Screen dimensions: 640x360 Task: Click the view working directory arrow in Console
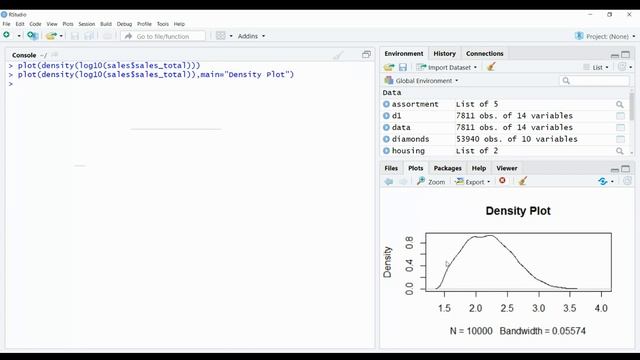point(55,55)
